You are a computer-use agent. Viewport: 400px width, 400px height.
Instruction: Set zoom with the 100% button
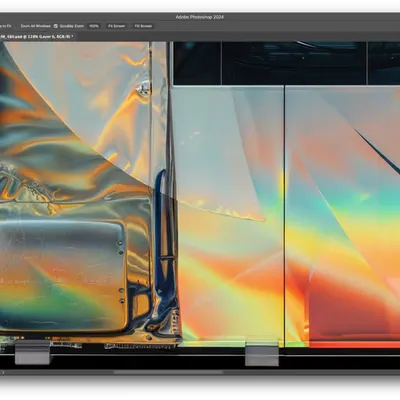tap(94, 26)
